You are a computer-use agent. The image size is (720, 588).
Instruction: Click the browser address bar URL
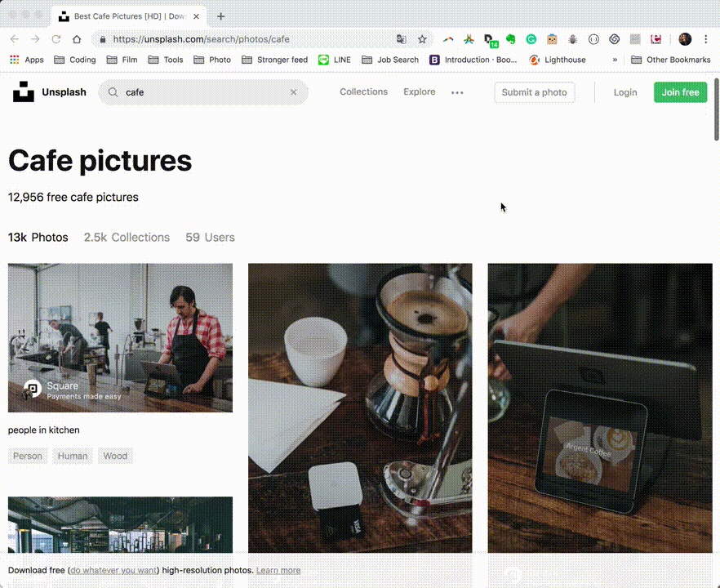tap(201, 39)
